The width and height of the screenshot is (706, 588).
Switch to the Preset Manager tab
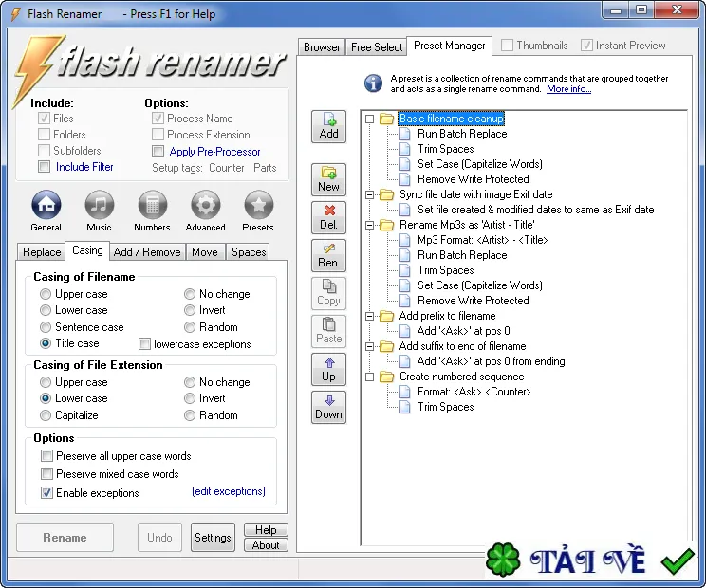(x=449, y=46)
